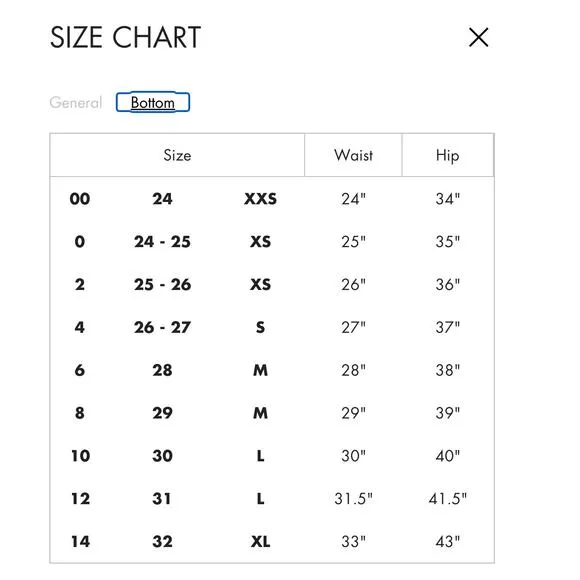Select the Bottom tab
The height and width of the screenshot is (580, 580).
pos(153,102)
